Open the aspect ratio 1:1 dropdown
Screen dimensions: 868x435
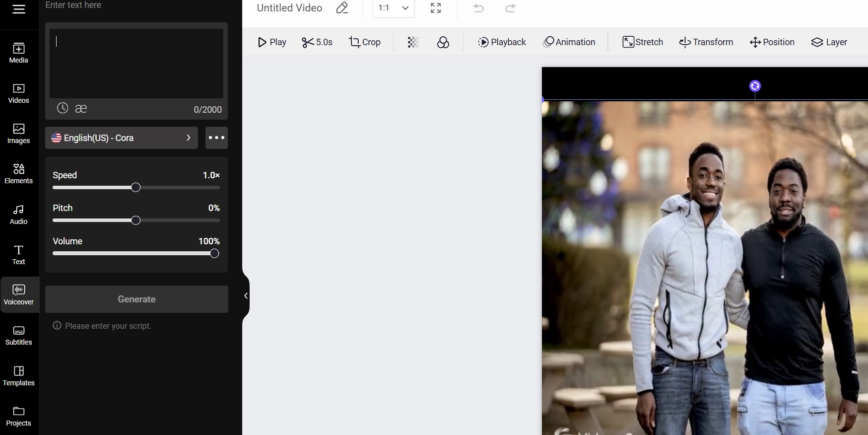click(x=394, y=8)
